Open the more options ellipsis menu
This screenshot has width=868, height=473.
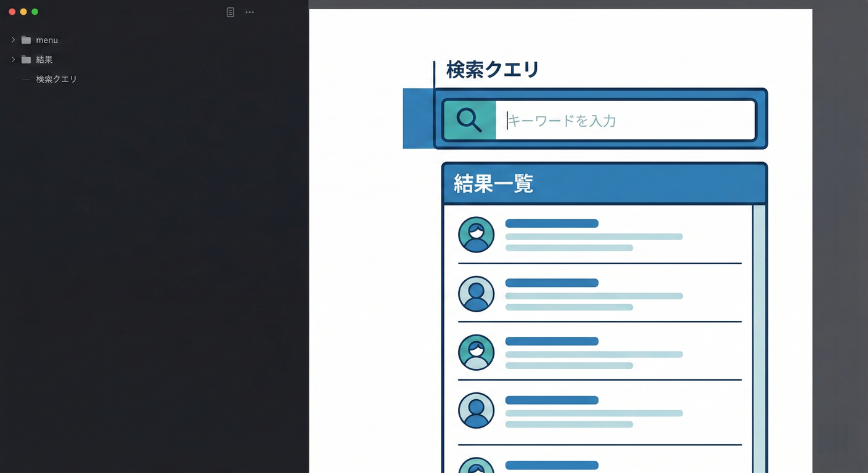[250, 12]
